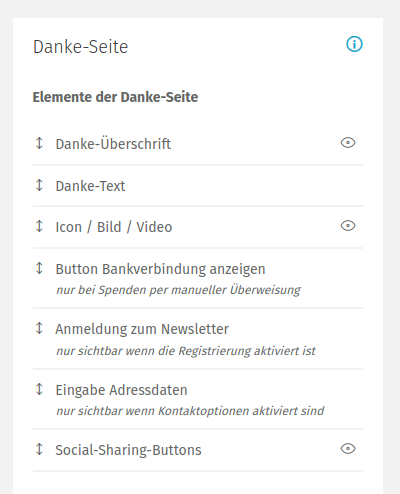The image size is (400, 494).
Task: Click the reorder handle for Button Bankverbindung anzeigen
Action: tap(39, 268)
